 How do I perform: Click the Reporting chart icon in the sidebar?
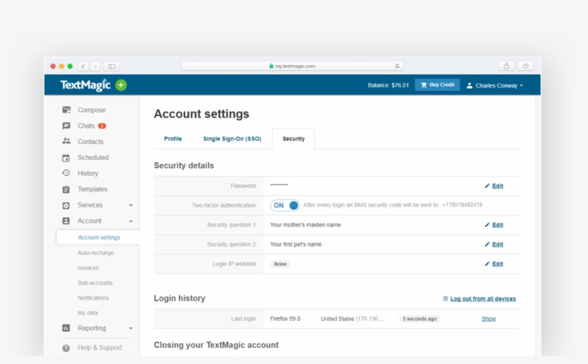[66, 328]
